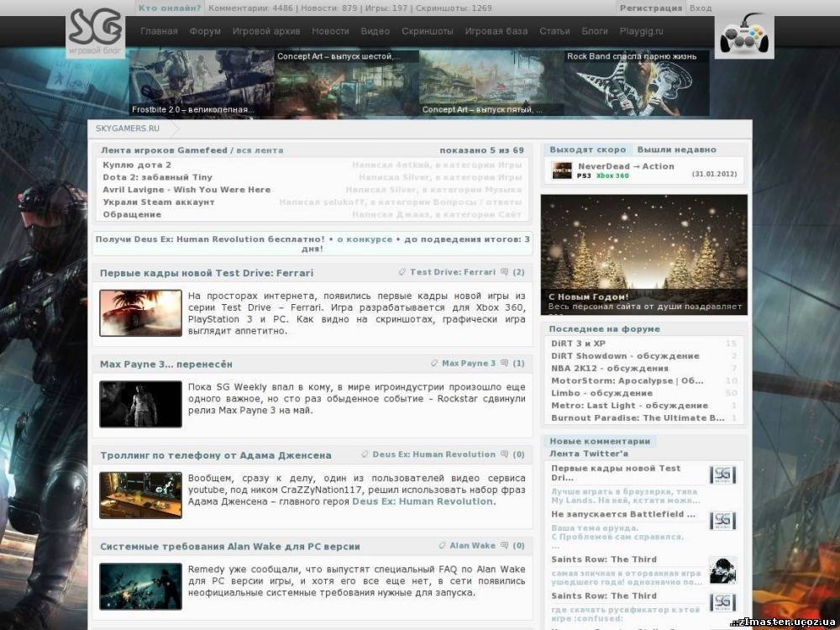Click the 'NeverDead → Action' release entry
This screenshot has width=840, height=630.
[x=627, y=166]
